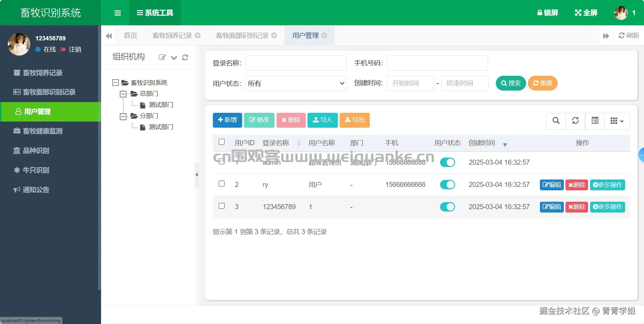Open 畜牧饲养记录 in the sidebar

pos(51,73)
